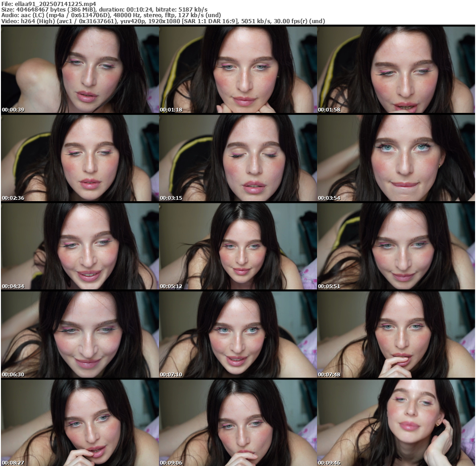
Task: Open the 00:05:51 preview frame
Action: coord(396,246)
